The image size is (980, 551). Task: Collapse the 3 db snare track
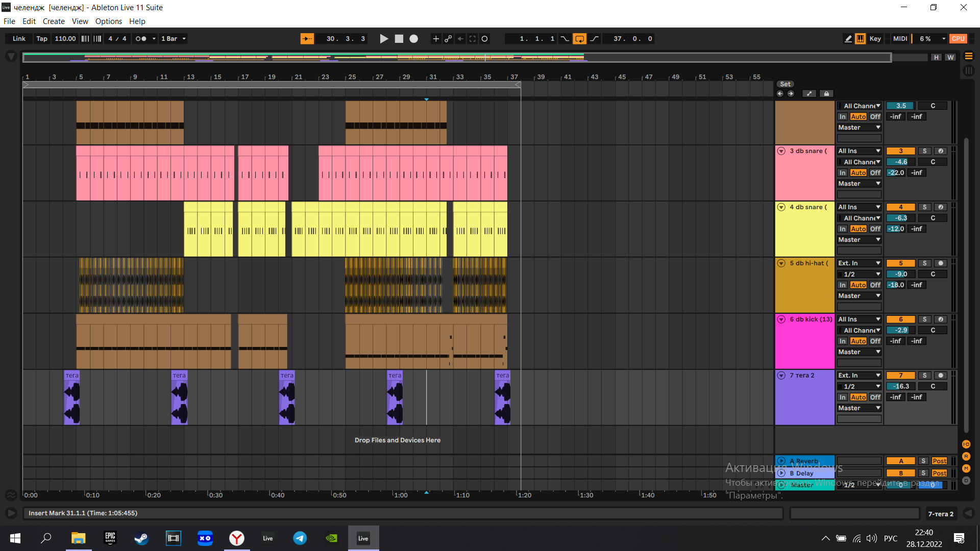point(781,151)
